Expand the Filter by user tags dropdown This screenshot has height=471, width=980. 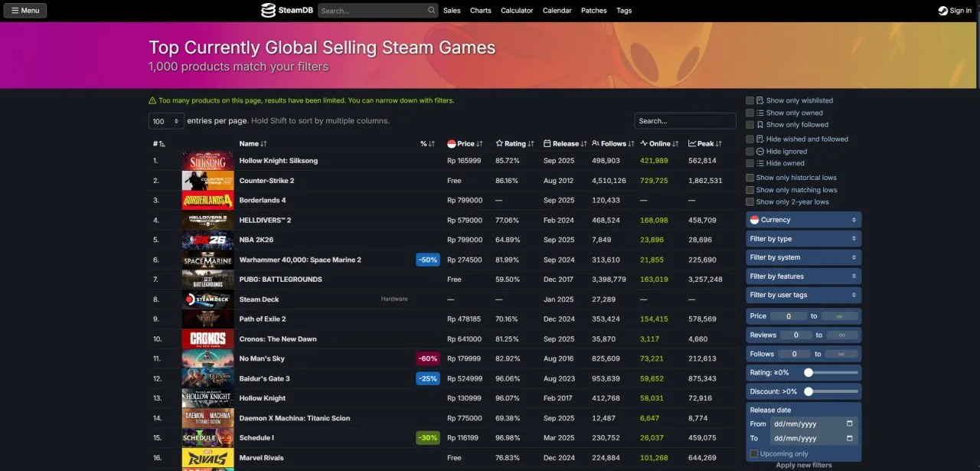point(803,295)
